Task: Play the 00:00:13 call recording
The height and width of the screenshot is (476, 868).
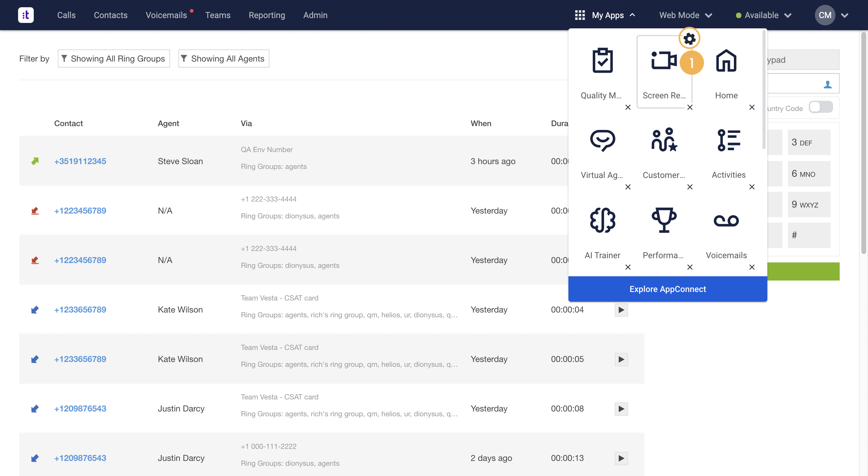Action: pos(621,458)
